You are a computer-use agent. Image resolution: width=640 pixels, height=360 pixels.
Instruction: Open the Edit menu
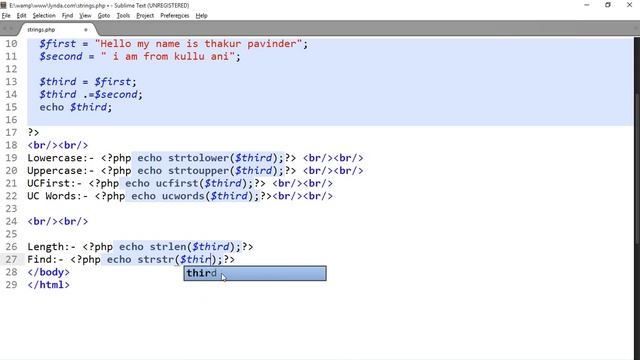pyautogui.click(x=21, y=16)
